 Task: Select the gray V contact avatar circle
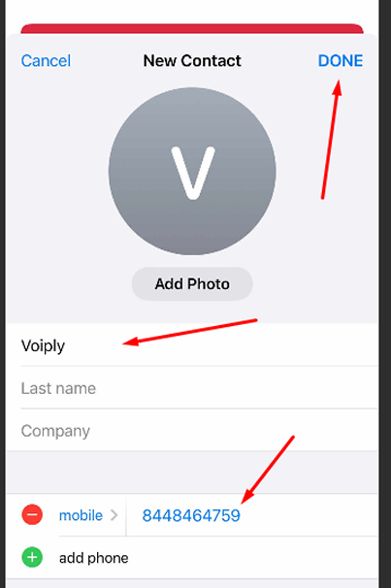[x=192, y=172]
